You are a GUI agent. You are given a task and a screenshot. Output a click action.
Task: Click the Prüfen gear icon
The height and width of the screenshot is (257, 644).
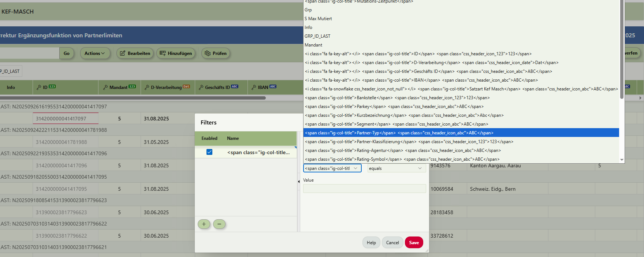[208, 53]
